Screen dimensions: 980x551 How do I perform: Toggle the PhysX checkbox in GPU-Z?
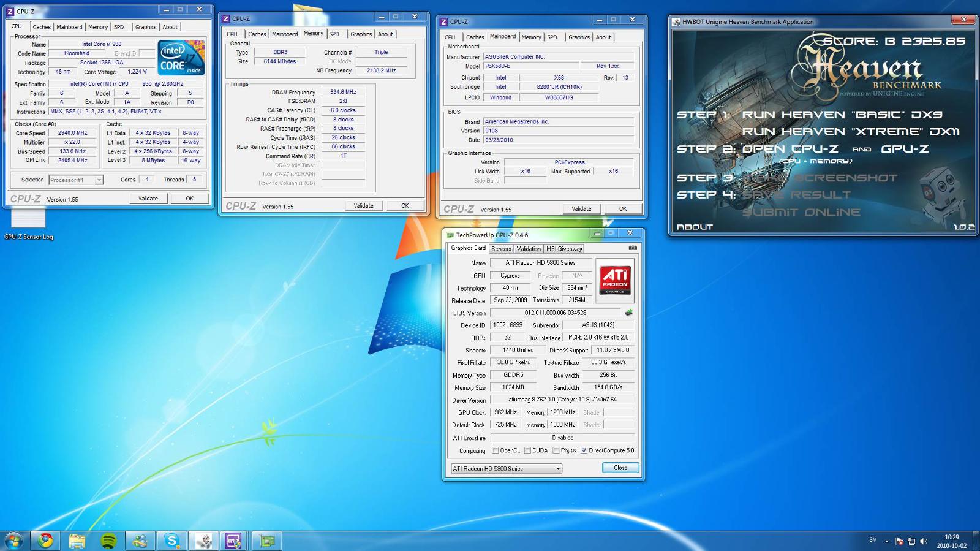pos(556,450)
